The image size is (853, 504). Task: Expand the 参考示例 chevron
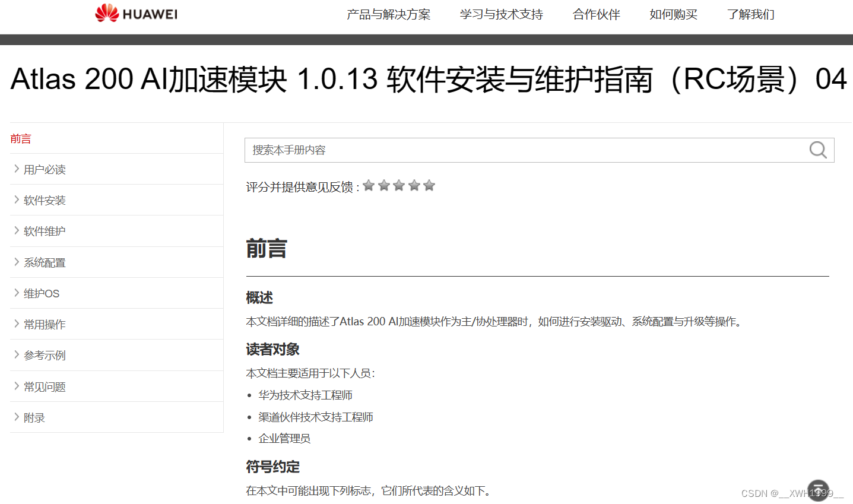[17, 354]
